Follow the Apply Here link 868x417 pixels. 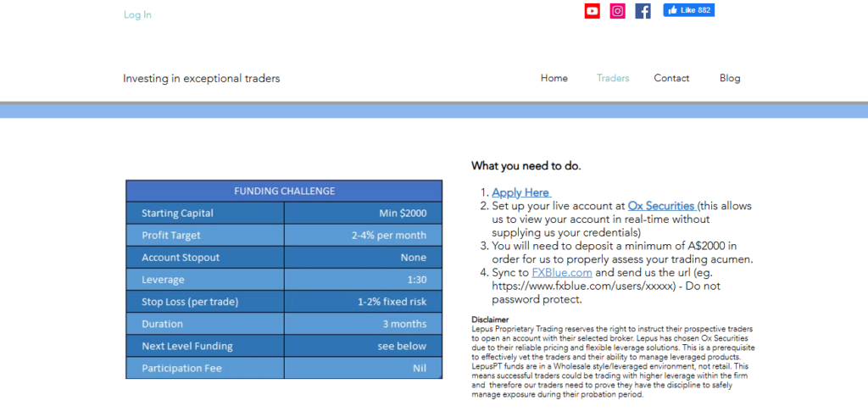(521, 192)
